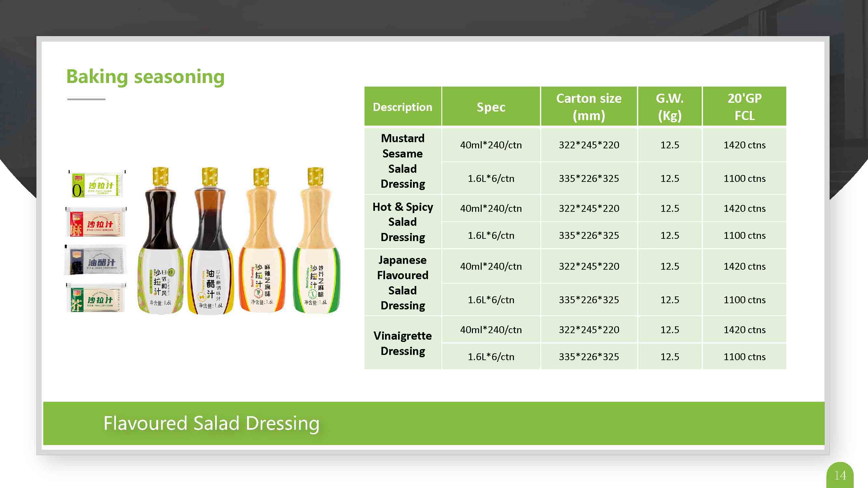Screen dimensions: 868x488
Task: Click 322*245*220 carton size in Vinaigrette row
Action: pos(589,329)
